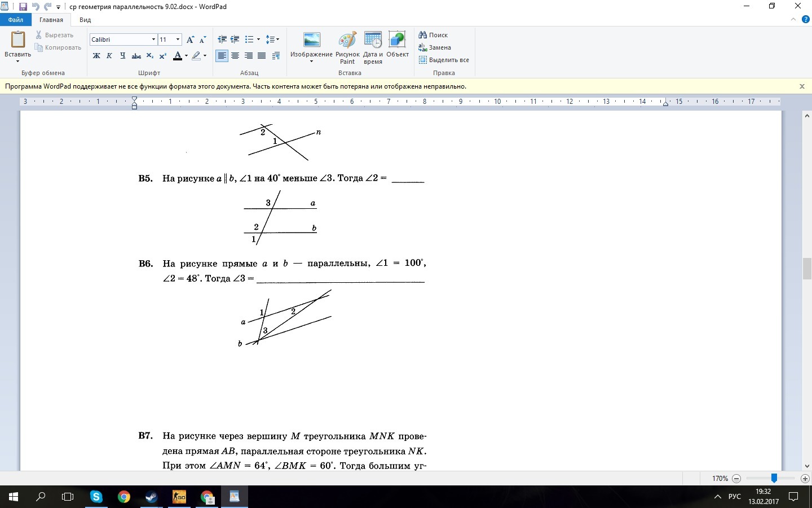The height and width of the screenshot is (508, 812).
Task: Click Выделить все to select all
Action: [444, 60]
